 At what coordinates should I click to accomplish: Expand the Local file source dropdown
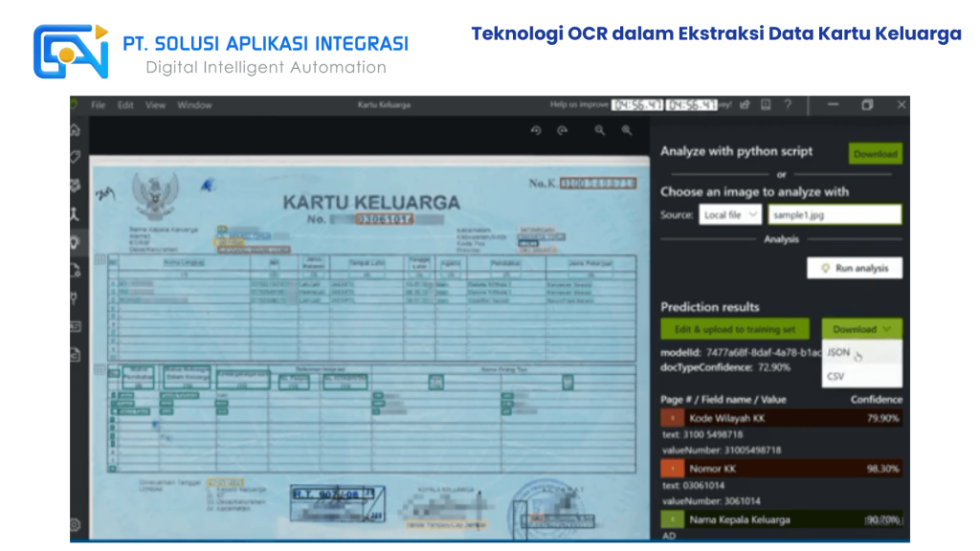729,215
